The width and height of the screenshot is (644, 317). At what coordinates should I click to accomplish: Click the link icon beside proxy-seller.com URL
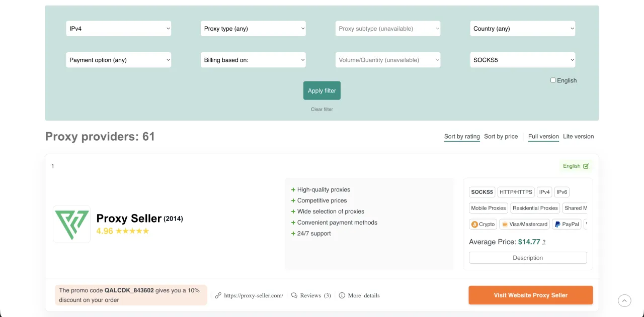(x=218, y=295)
